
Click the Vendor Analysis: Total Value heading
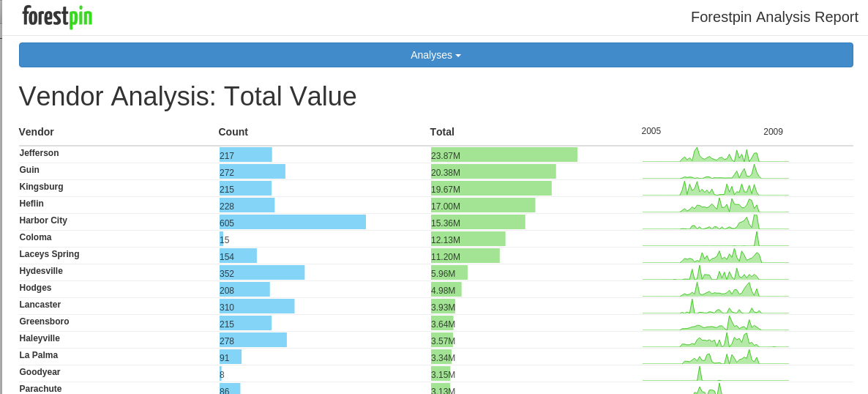(187, 97)
